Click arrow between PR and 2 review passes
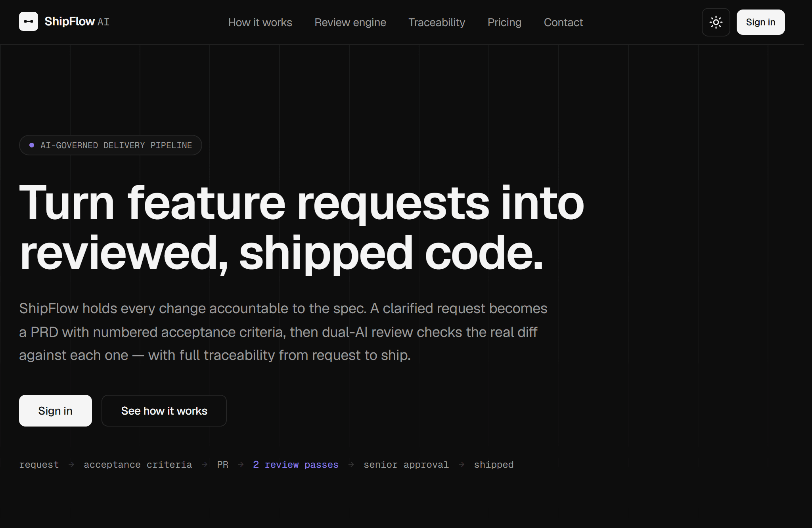The width and height of the screenshot is (812, 528). pyautogui.click(x=241, y=464)
